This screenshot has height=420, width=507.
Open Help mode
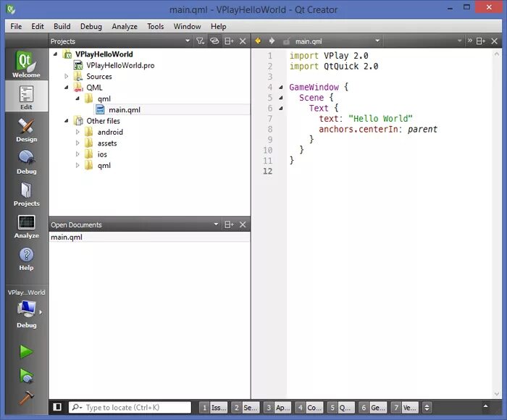tap(26, 259)
